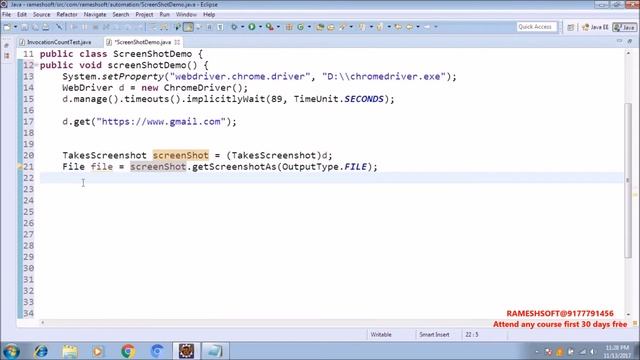640x360 pixels.
Task: Click the warning marker at line 21
Action: click(x=20, y=167)
